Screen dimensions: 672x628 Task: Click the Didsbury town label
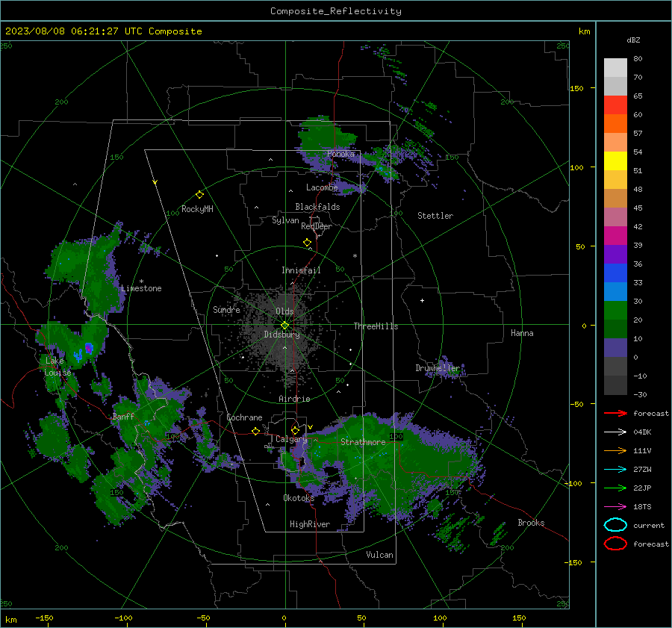coord(281,335)
